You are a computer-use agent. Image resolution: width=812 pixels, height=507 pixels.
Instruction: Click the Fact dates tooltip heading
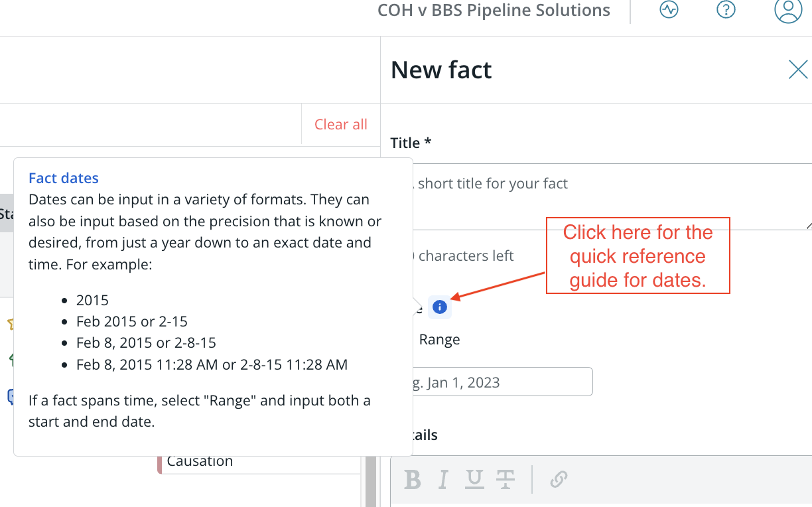(64, 178)
